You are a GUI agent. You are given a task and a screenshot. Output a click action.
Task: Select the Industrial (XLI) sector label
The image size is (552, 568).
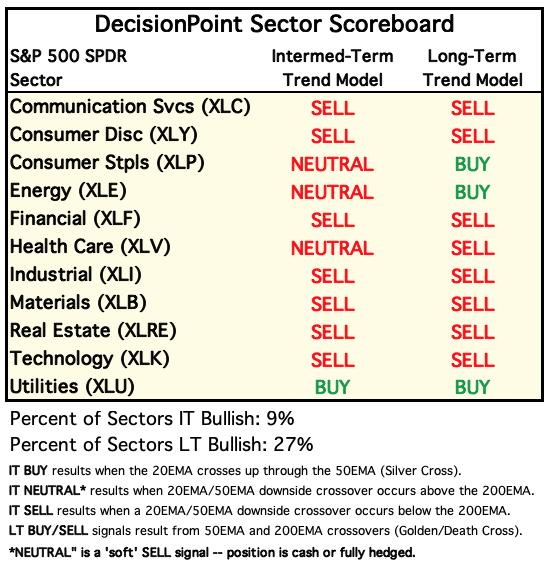click(x=76, y=275)
